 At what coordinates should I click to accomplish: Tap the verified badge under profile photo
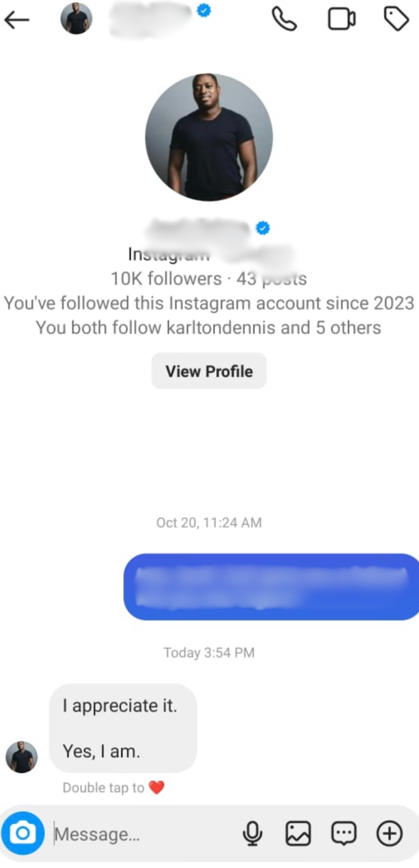tap(263, 228)
